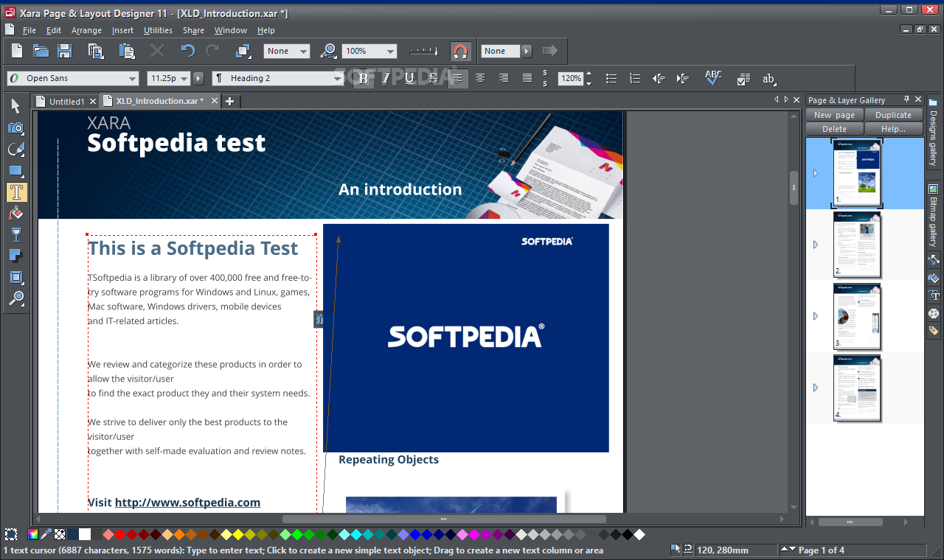944x560 pixels.
Task: Expand page 3 in the Page & Layer Gallery
Action: coord(816,316)
